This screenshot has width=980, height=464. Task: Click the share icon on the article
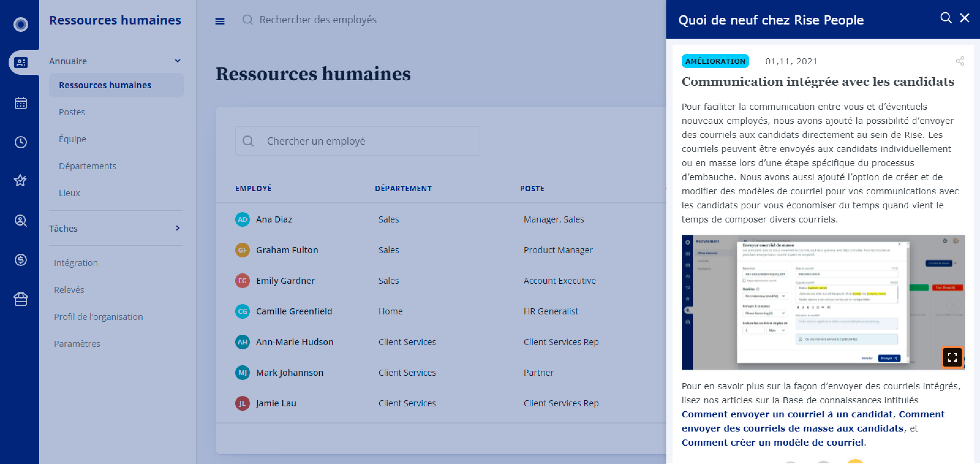tap(960, 61)
